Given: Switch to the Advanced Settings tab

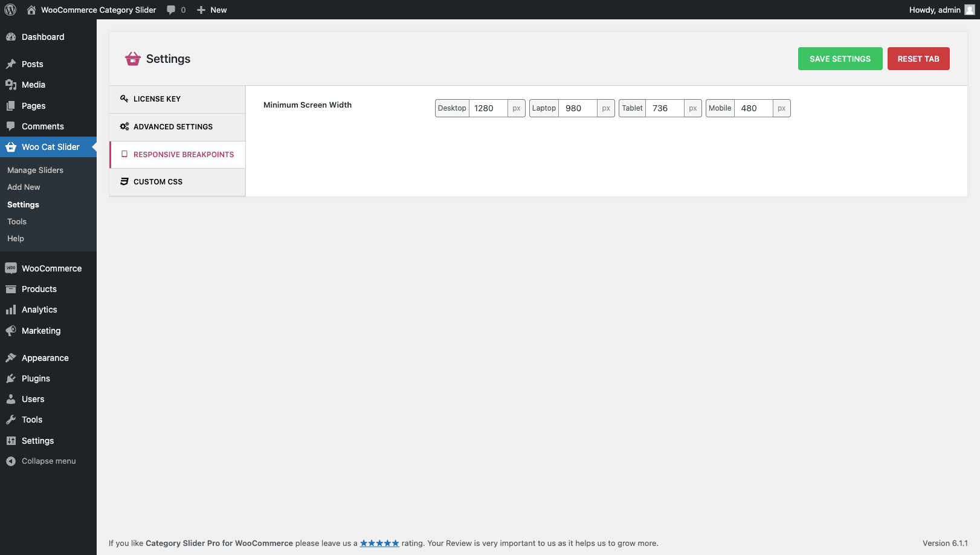Looking at the screenshot, I should click(177, 127).
